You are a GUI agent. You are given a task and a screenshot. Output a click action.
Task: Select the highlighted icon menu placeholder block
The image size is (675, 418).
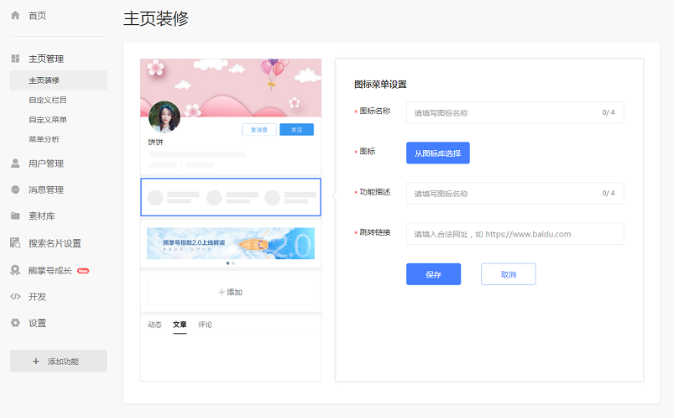coord(231,197)
